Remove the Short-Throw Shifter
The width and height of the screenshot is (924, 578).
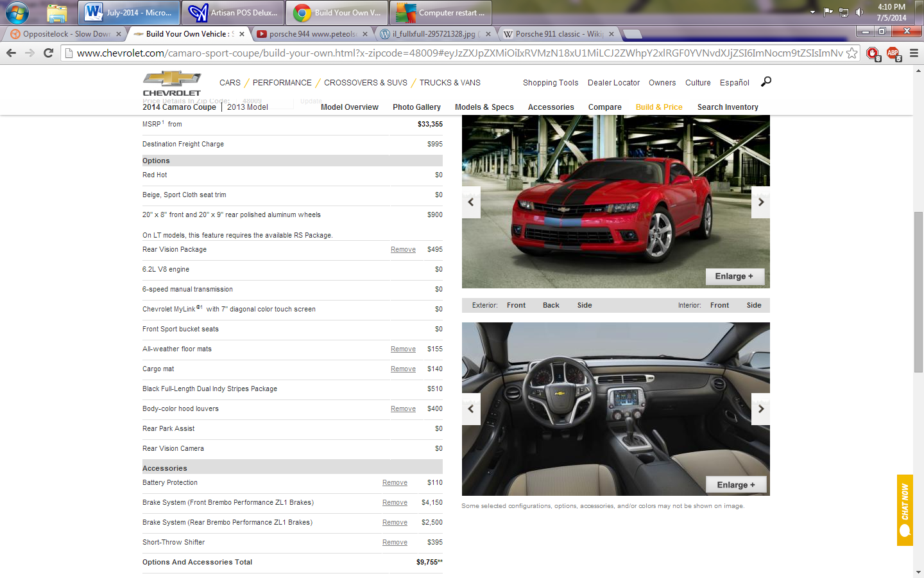pyautogui.click(x=395, y=543)
